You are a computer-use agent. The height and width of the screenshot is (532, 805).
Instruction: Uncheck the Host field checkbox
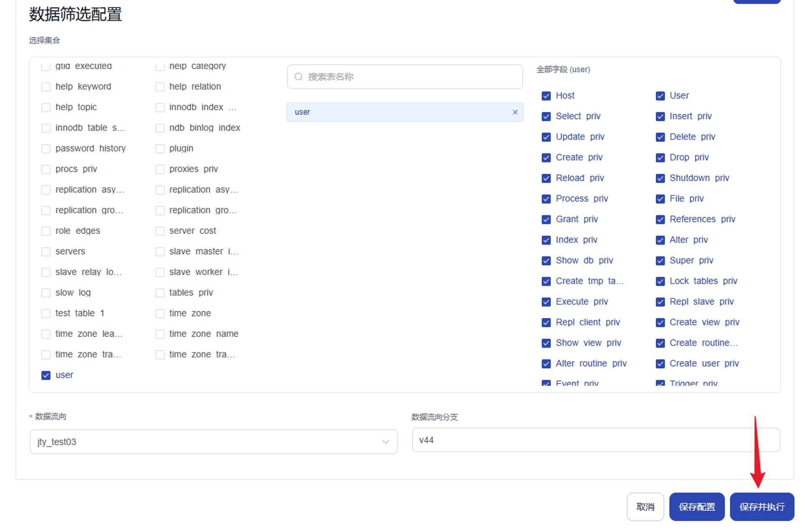546,96
